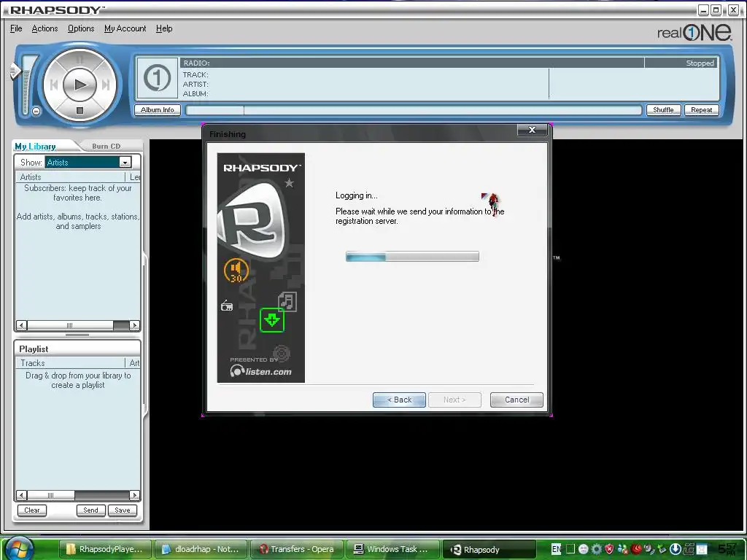Click the red round tray icon
The image size is (747, 560).
pos(635,549)
